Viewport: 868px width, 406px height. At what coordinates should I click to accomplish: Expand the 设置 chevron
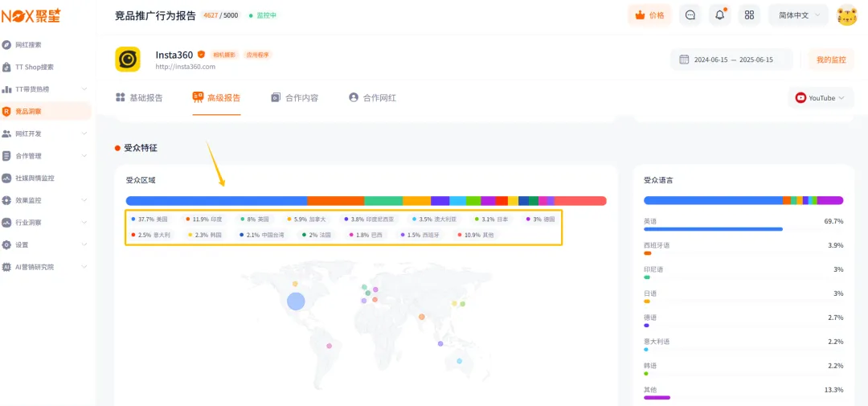click(84, 244)
